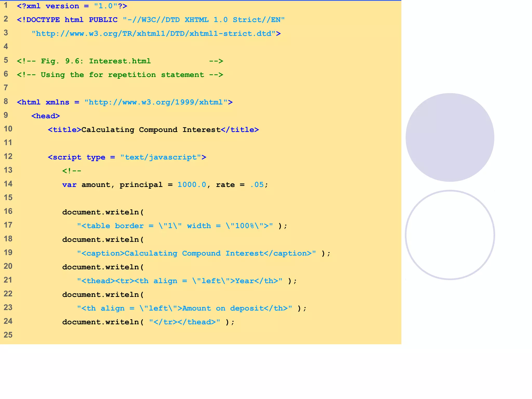Screen dimensions: 532x399
Task: Click document.writeln( on line 22
Action: (103, 295)
